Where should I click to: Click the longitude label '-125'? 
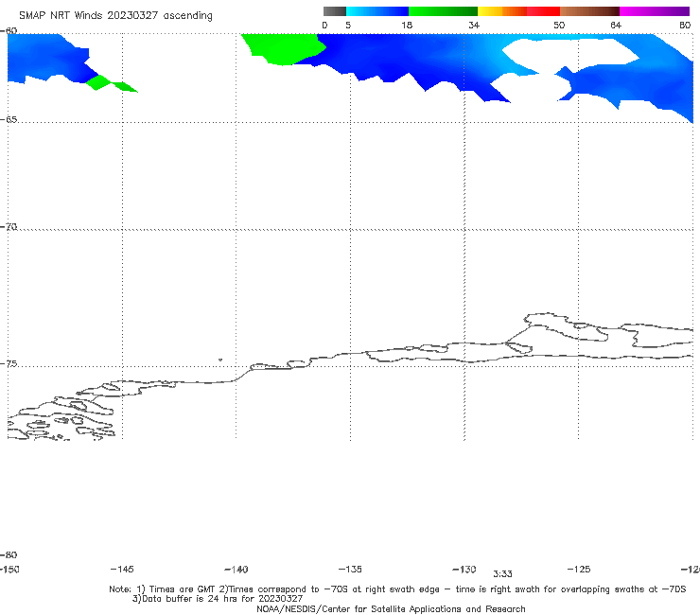point(579,570)
